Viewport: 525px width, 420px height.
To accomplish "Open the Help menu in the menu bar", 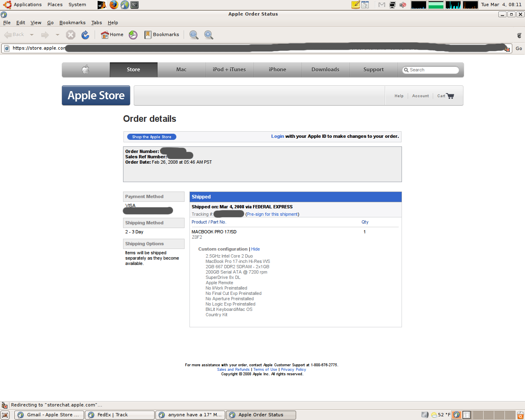I will coord(113,23).
